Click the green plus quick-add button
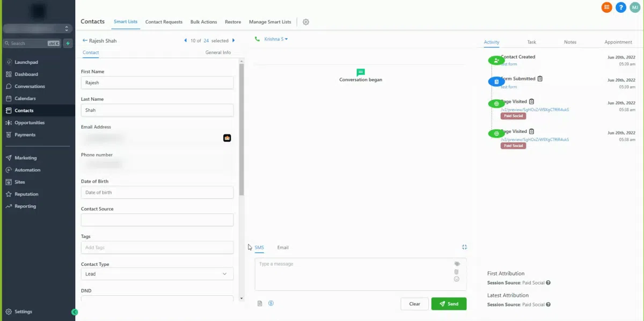 [68, 43]
